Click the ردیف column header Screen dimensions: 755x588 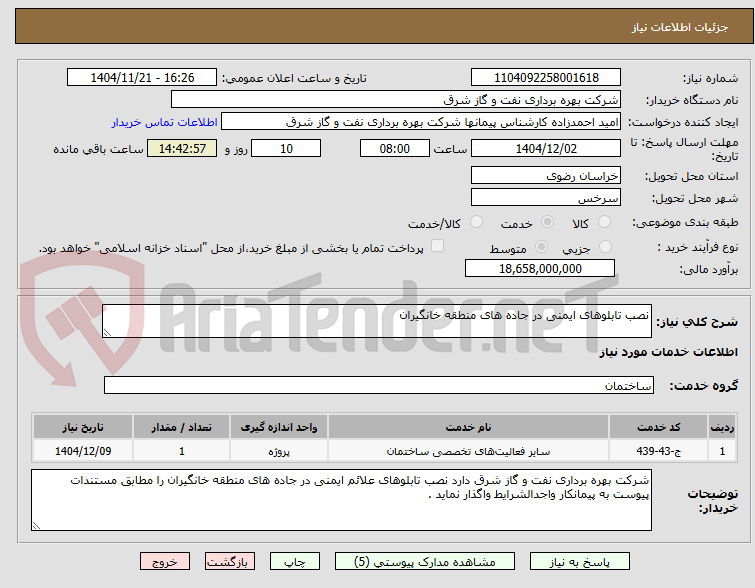(722, 427)
